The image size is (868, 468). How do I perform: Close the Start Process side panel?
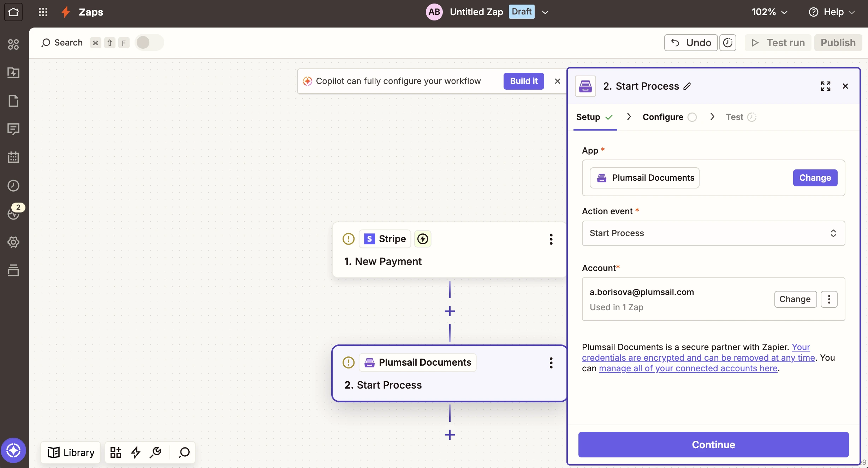point(845,86)
